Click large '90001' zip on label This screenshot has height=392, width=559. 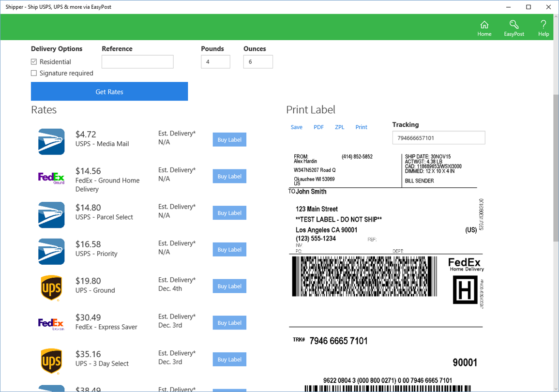point(465,363)
